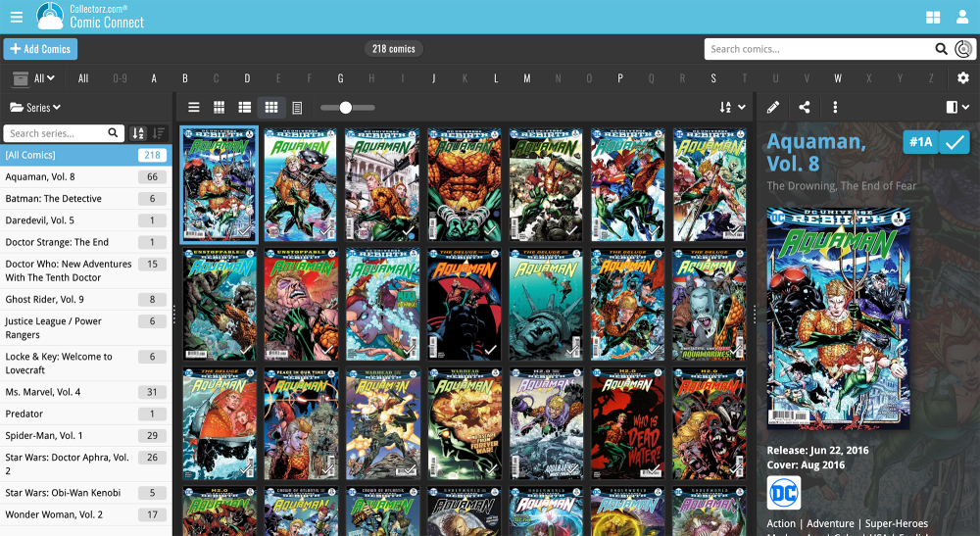Viewport: 980px width, 536px height.
Task: Filter by letter B
Action: pyautogui.click(x=185, y=78)
